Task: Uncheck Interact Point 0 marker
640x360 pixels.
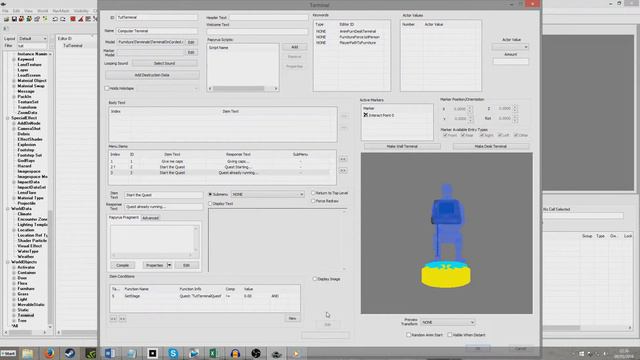Action: (x=366, y=115)
